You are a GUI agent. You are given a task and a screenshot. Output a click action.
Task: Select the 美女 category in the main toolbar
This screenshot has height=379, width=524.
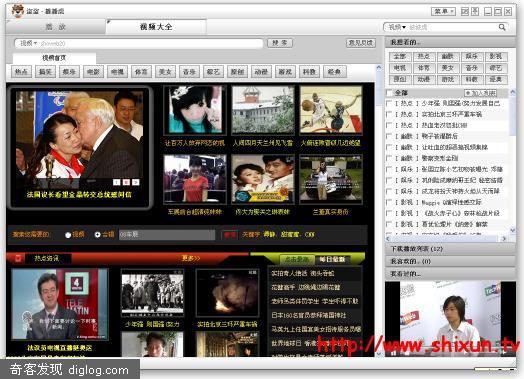[165, 72]
